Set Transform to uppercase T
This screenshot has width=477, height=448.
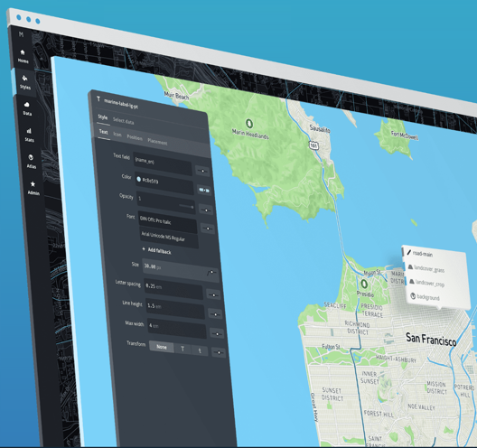[x=182, y=350]
